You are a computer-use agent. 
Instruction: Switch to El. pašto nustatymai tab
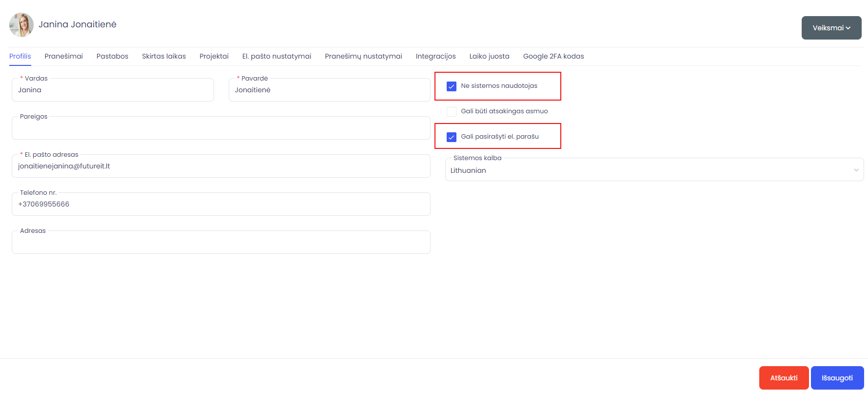277,56
